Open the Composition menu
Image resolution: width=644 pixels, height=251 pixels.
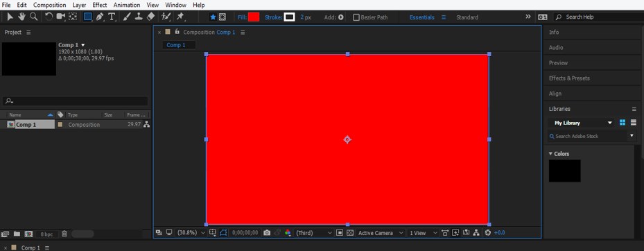click(49, 5)
